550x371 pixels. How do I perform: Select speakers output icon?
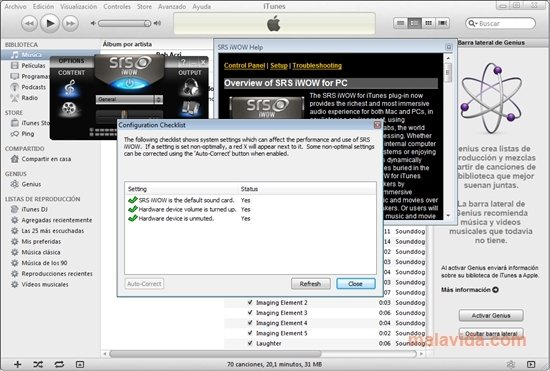pos(190,108)
